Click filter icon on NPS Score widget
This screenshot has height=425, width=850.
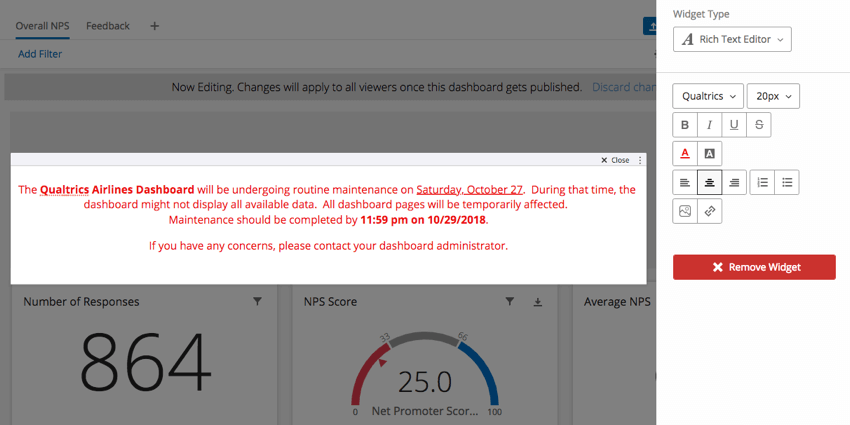click(510, 301)
